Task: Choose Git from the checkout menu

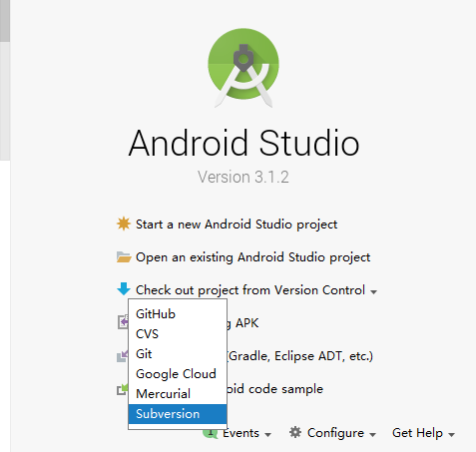Action: tap(178, 354)
